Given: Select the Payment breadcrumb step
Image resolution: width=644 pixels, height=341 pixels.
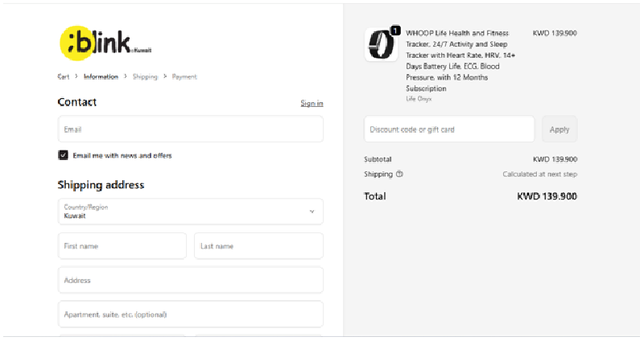Looking at the screenshot, I should pyautogui.click(x=184, y=77).
